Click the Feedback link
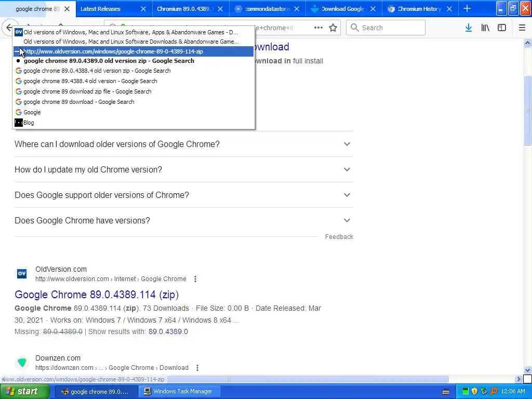 (339, 237)
